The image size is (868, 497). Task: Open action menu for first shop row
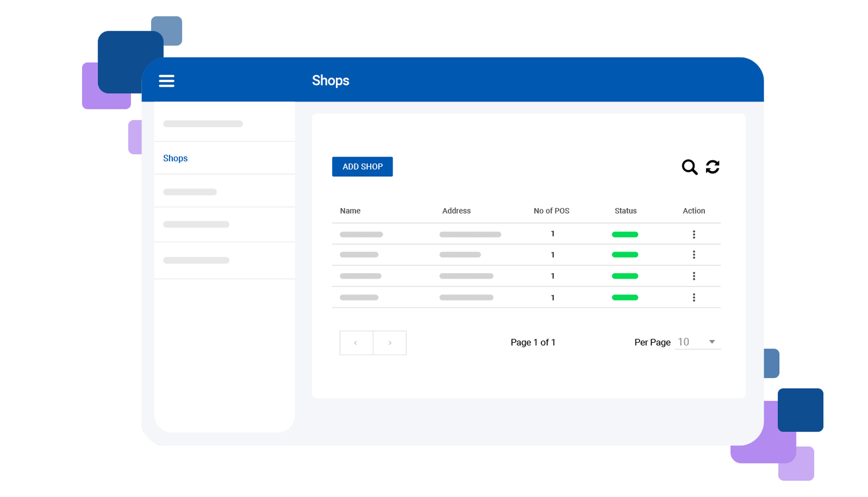693,234
